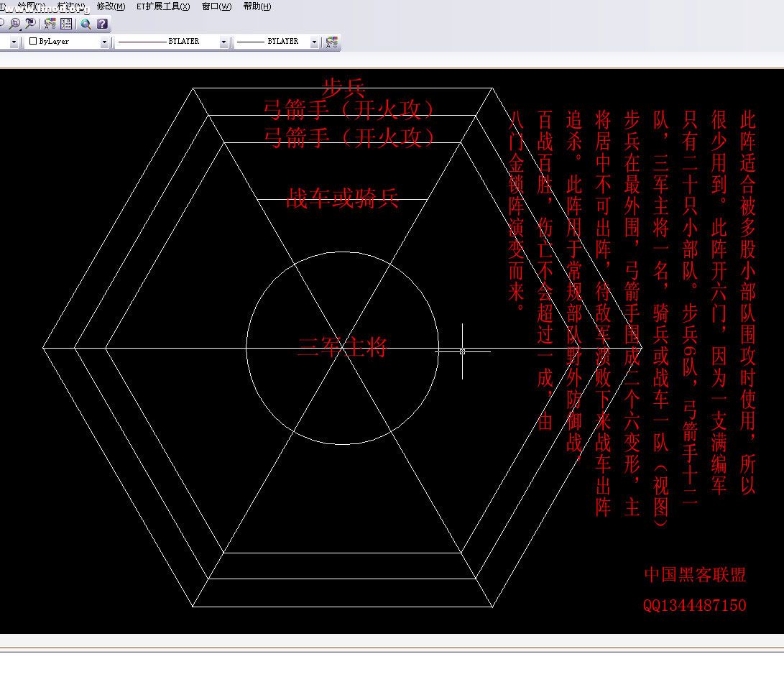Open the 帮助(H) menu

[x=257, y=6]
